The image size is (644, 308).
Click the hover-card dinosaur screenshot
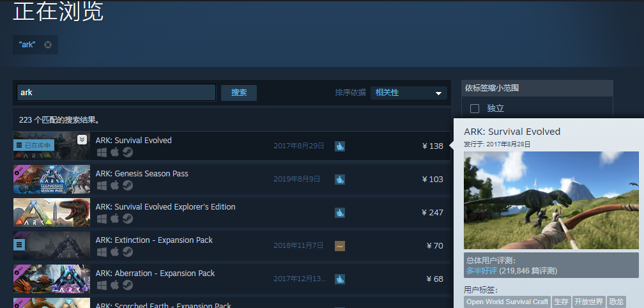[551, 201]
